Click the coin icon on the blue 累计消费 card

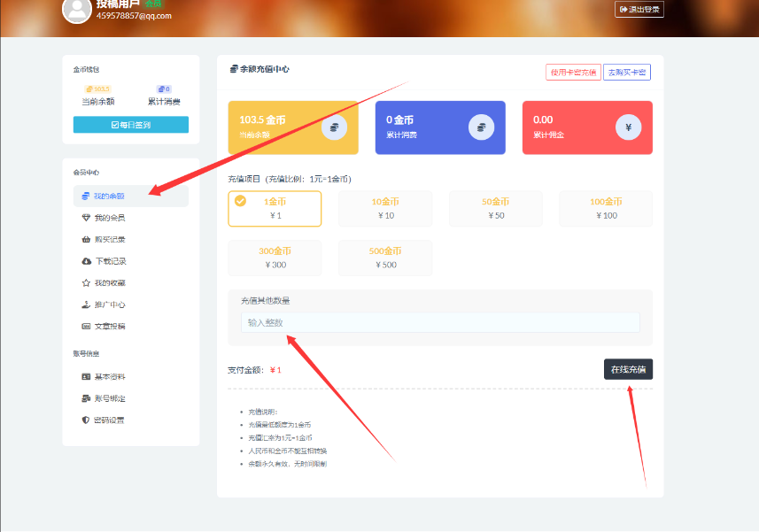pos(481,127)
